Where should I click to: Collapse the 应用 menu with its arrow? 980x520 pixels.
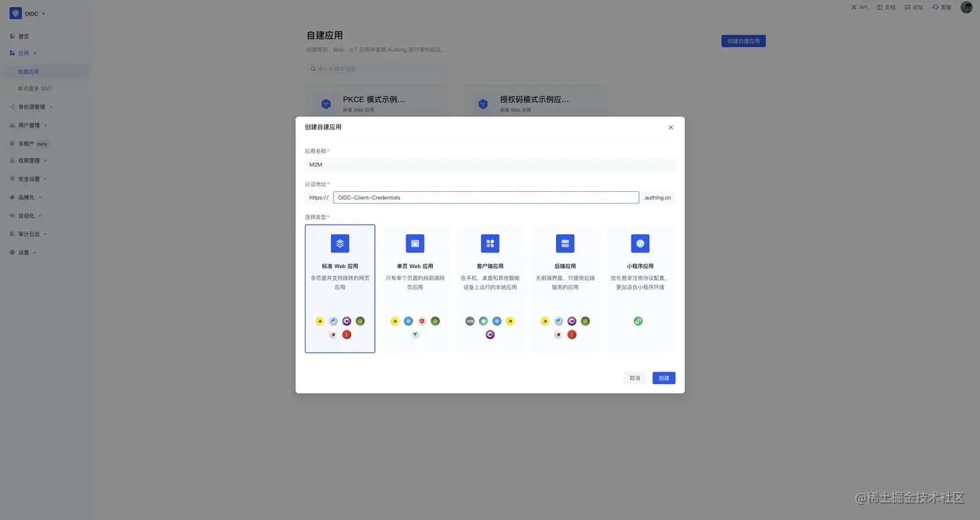35,53
